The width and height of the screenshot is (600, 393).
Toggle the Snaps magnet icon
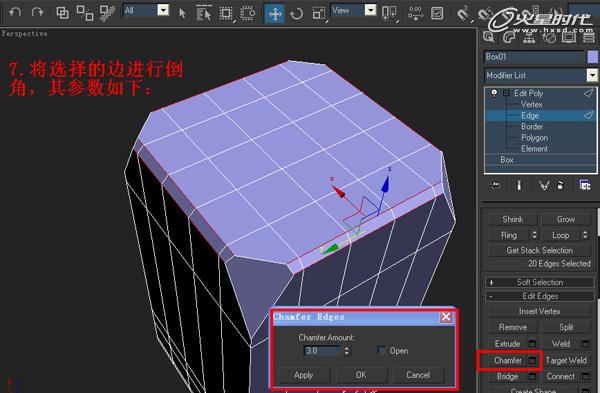[x=463, y=13]
